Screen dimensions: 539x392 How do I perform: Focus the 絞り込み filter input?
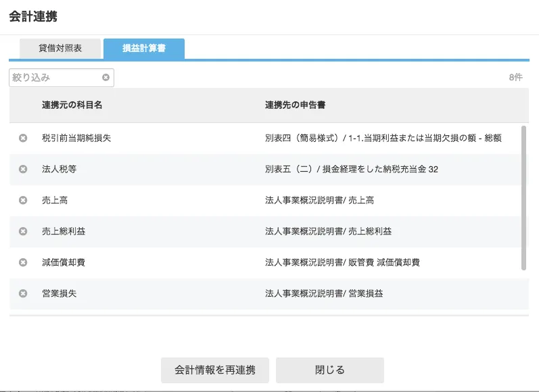(x=55, y=78)
